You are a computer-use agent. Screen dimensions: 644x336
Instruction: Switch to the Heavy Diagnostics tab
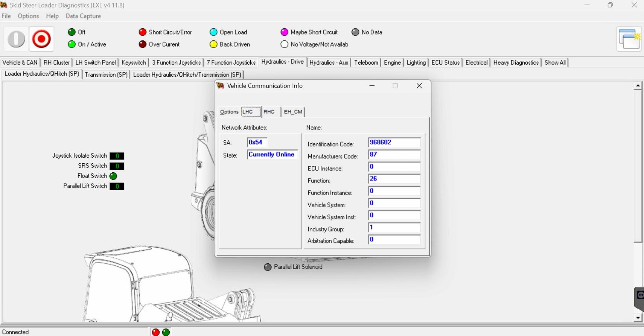tap(516, 62)
